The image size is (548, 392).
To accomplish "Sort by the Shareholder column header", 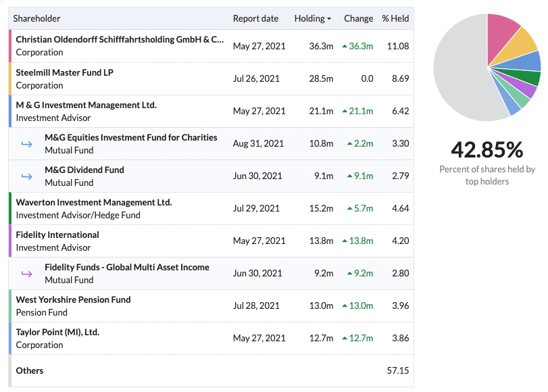I will [36, 18].
